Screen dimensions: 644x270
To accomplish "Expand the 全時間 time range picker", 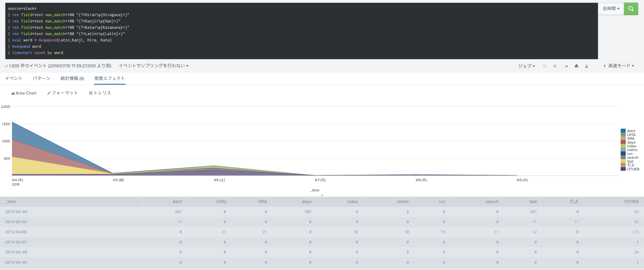I will click(611, 9).
